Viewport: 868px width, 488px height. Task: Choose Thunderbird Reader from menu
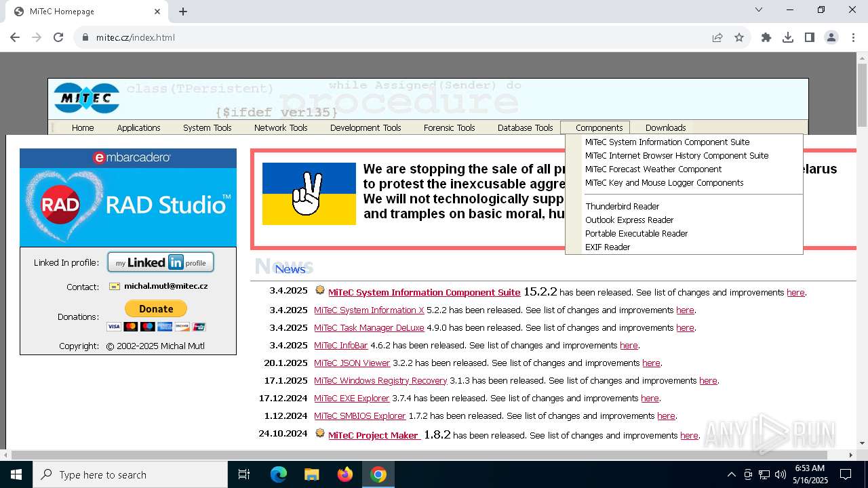tap(622, 207)
